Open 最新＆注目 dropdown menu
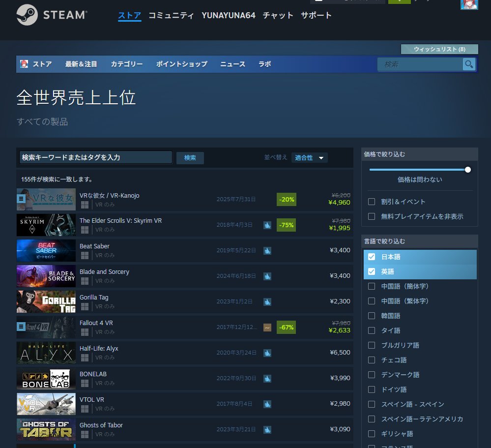Screen dimensions: 491x448 [81, 64]
